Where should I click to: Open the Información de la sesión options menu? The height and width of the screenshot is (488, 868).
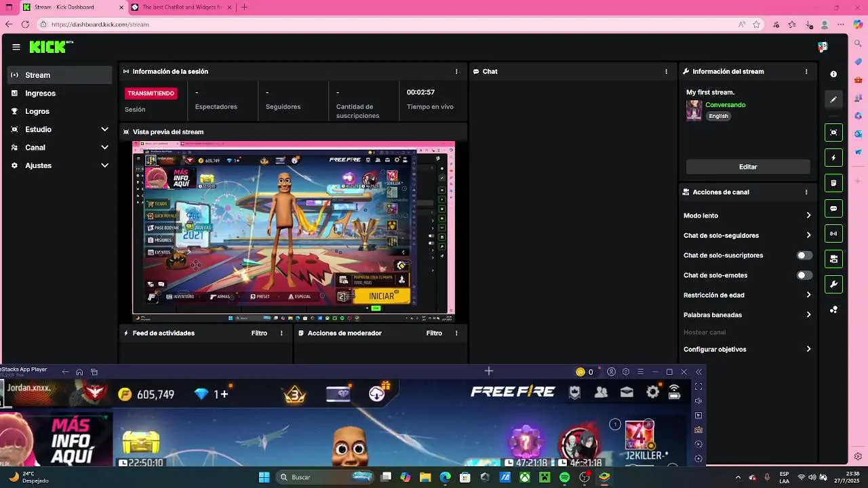456,71
